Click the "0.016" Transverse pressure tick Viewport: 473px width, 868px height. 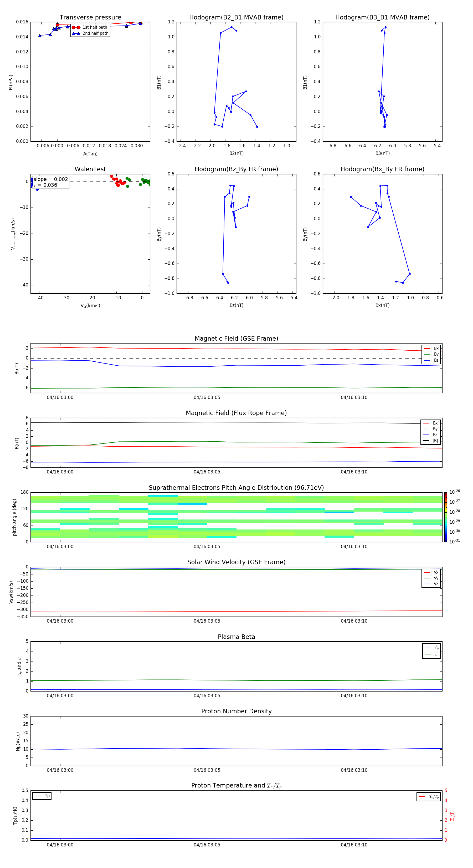point(22,22)
